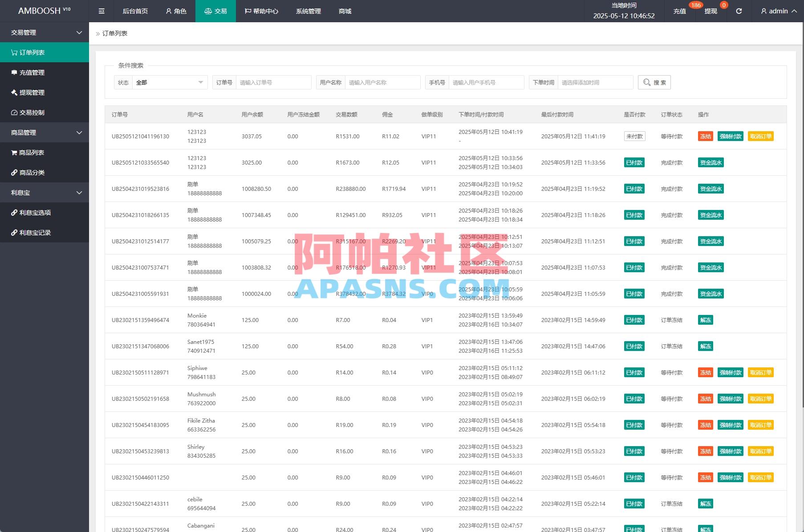This screenshot has width=804, height=532.
Task: Collapse the 利息宝 sidebar section
Action: point(45,192)
